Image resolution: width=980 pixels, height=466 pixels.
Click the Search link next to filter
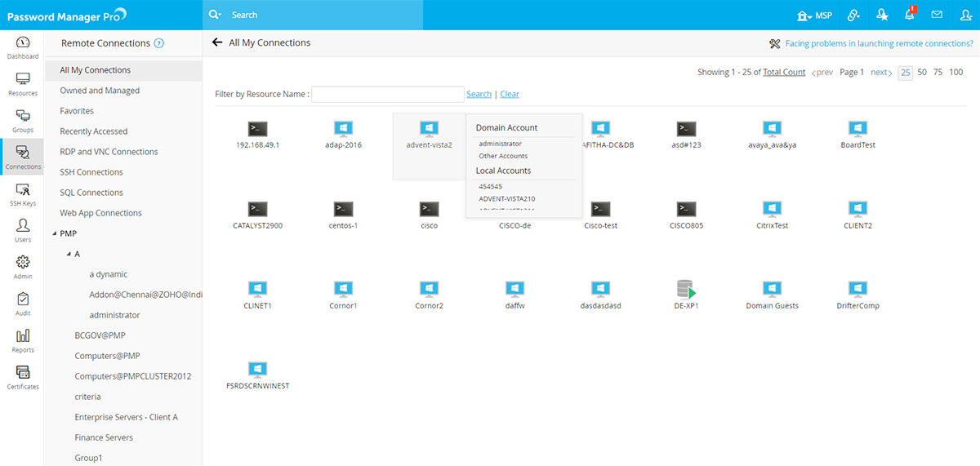[479, 94]
